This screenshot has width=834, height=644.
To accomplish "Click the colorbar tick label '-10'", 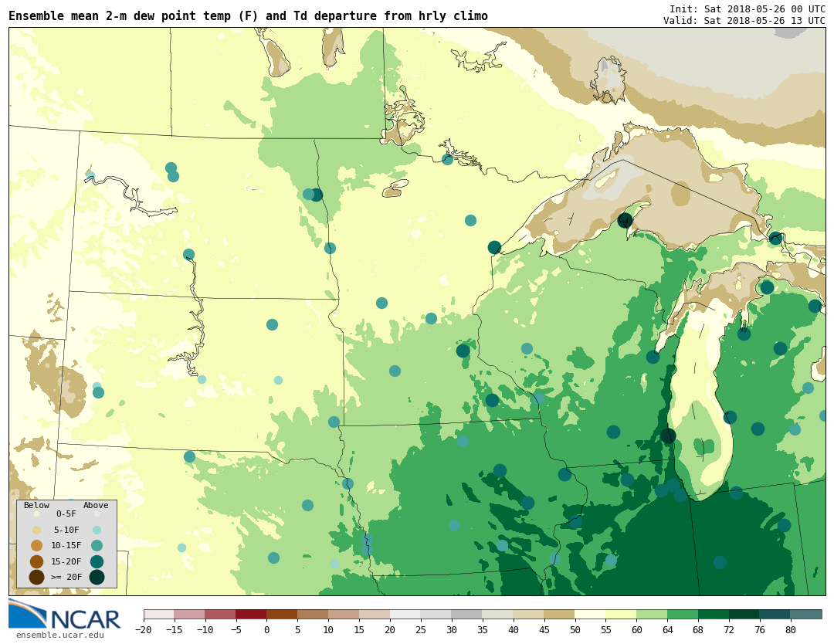I will click(x=205, y=630).
